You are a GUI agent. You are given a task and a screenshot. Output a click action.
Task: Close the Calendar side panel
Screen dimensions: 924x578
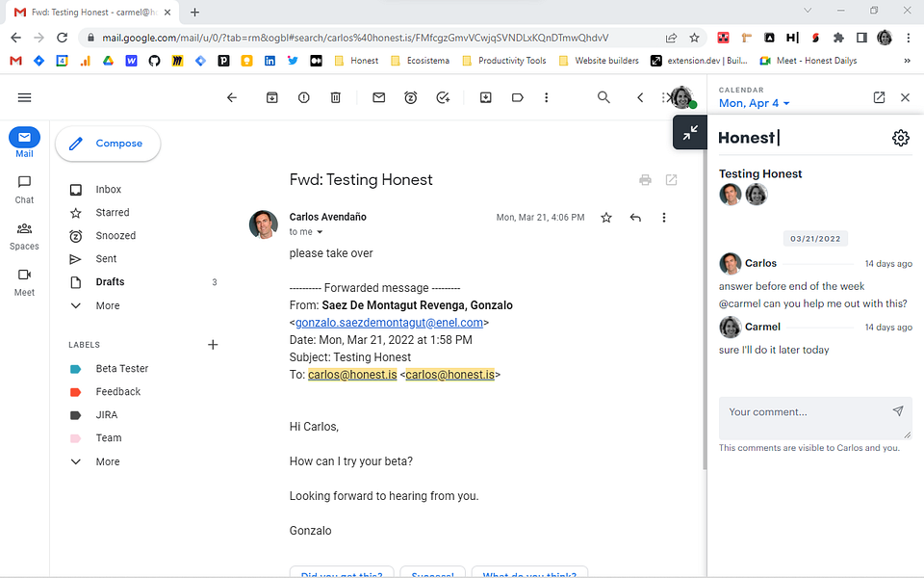point(905,97)
